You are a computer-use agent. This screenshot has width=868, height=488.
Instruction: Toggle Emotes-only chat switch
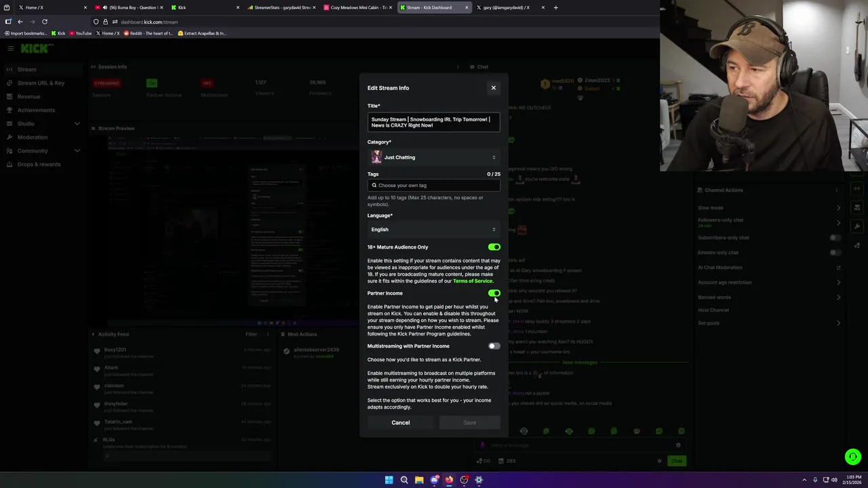(835, 253)
